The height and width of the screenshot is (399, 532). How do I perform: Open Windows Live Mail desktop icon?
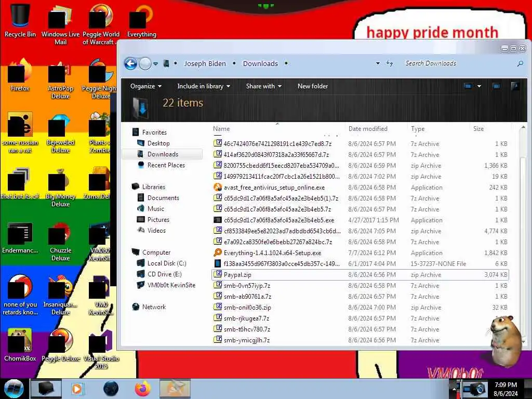point(60,24)
